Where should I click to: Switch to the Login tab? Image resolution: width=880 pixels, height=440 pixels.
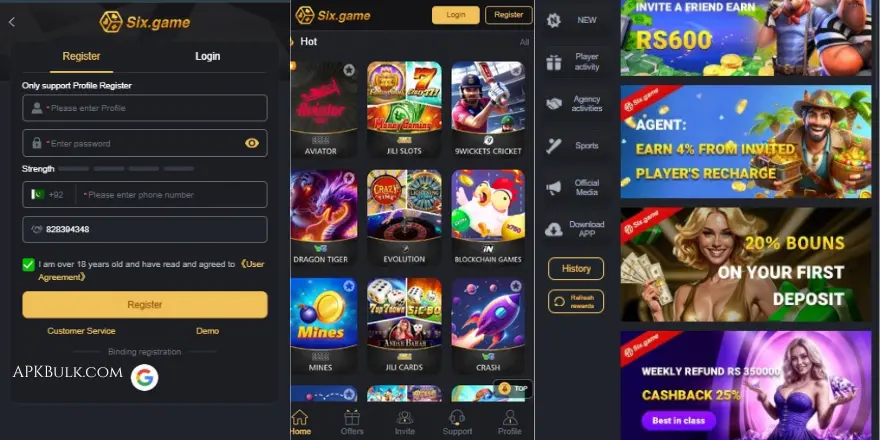[x=208, y=56]
